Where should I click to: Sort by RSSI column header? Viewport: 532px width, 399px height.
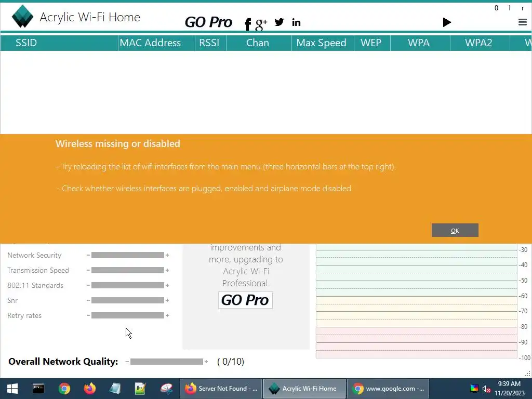click(210, 43)
